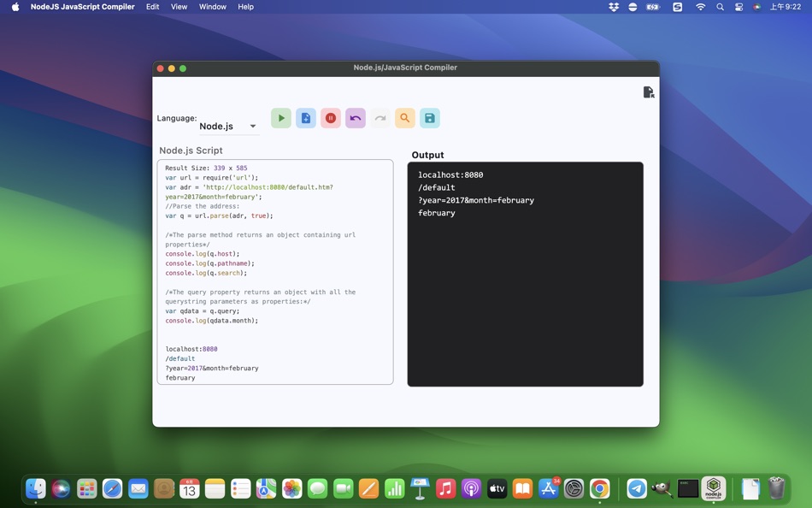Open Music from the dock

446,488
